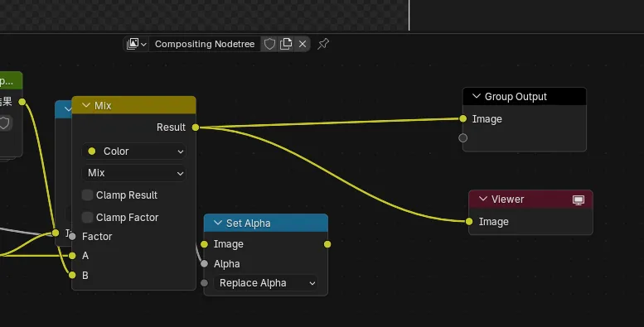644x327 pixels.
Task: Click the Factor input socket
Action: click(72, 237)
